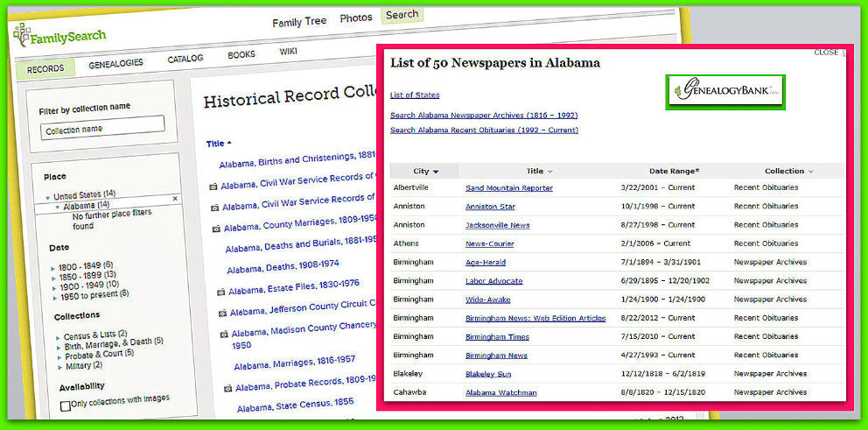Open the Search menu
This screenshot has height=430, width=868.
(x=402, y=15)
